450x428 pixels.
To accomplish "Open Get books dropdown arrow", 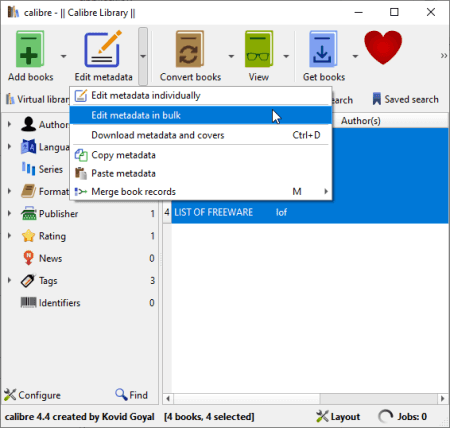I will 355,56.
